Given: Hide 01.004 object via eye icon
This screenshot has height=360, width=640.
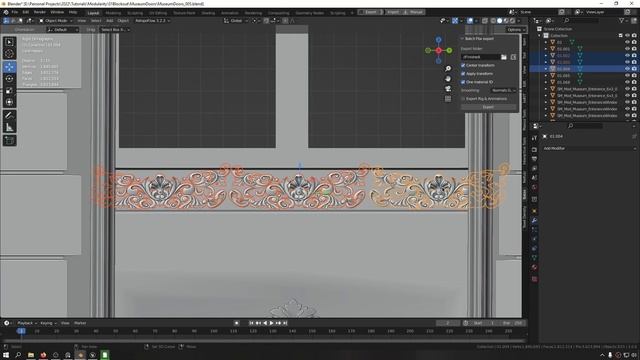Looking at the screenshot, I should [x=627, y=69].
